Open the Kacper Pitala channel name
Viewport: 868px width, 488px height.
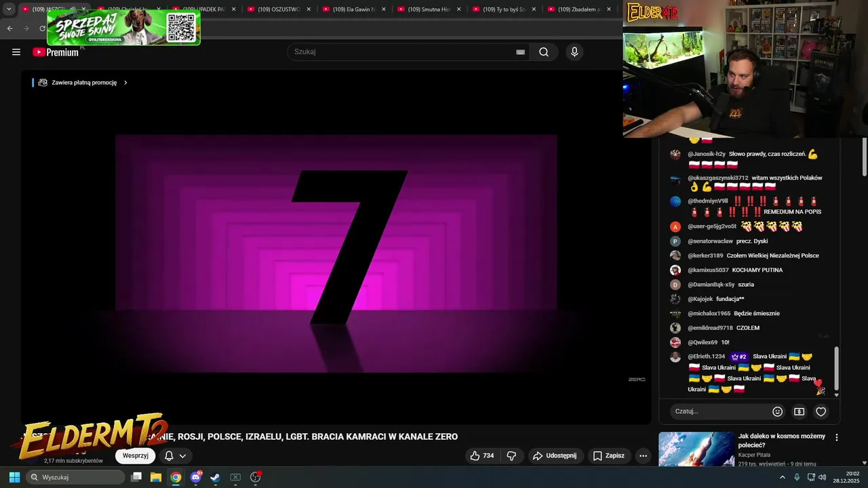(x=755, y=455)
